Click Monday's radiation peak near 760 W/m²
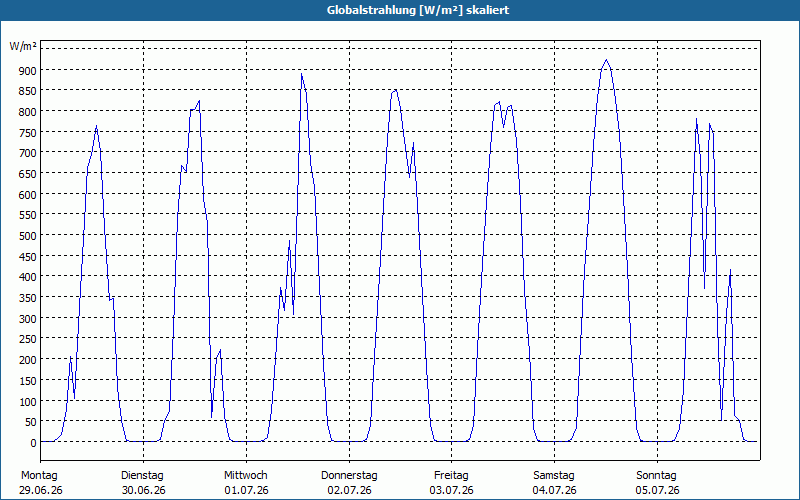 96,126
